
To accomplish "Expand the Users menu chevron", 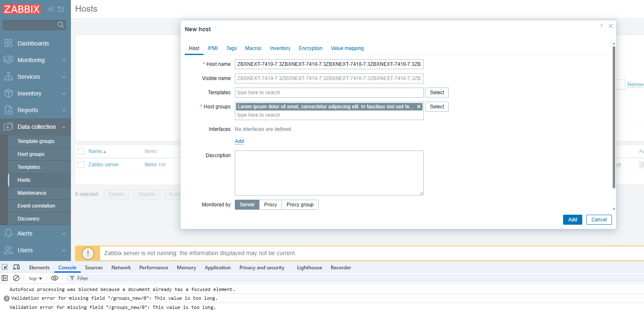I will pyautogui.click(x=64, y=251).
